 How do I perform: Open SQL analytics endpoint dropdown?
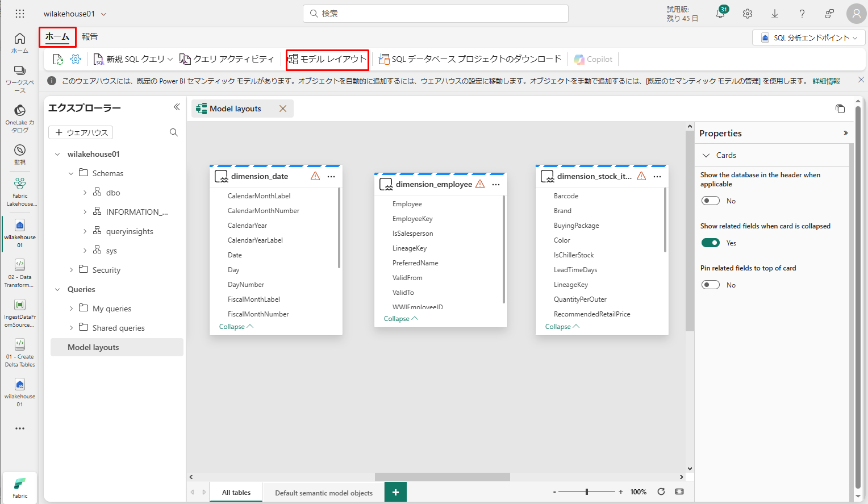(809, 38)
